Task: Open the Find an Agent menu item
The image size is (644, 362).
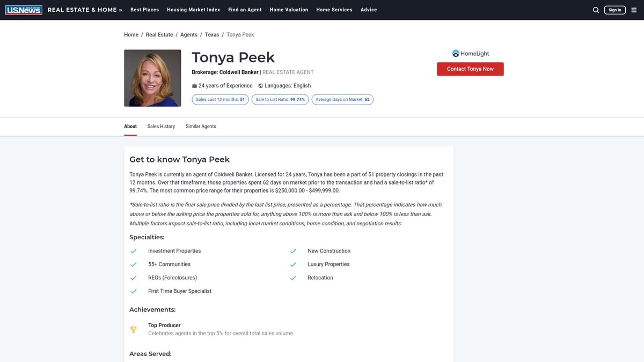Action: [x=245, y=9]
